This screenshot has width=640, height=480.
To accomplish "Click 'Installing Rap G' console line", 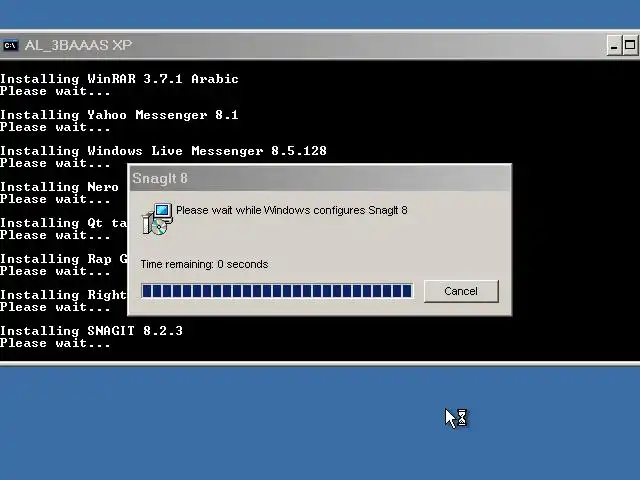I will 64,259.
